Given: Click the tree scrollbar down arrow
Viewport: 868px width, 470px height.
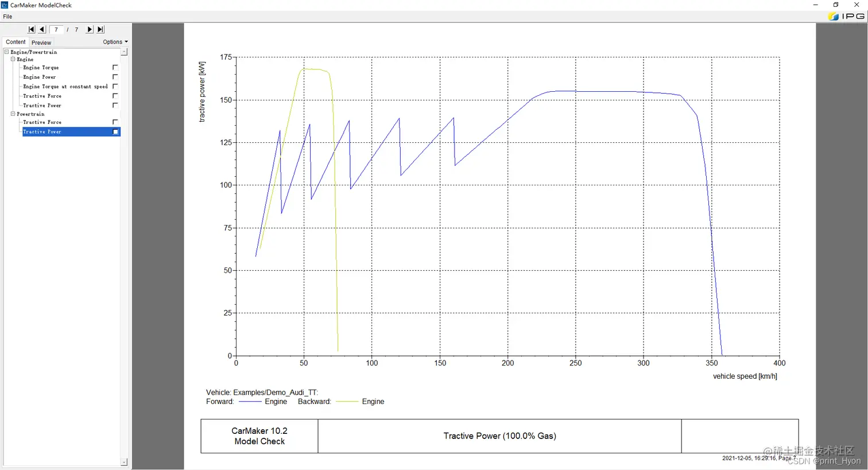Looking at the screenshot, I should pos(124,462).
